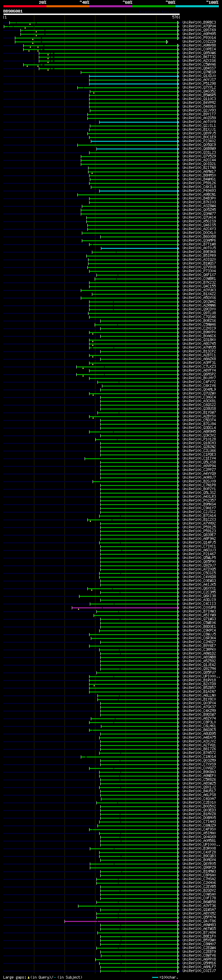Click the orange ~40% identity legend segment

pos(68,6)
